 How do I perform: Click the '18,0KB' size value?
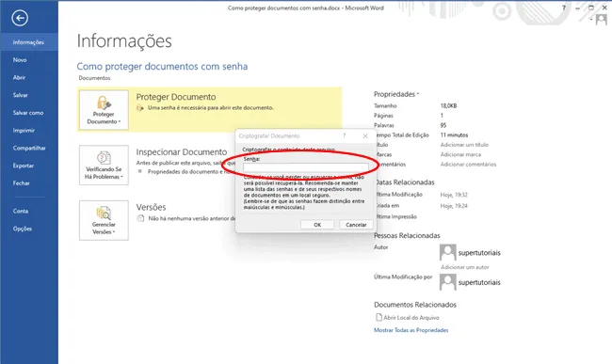coord(448,105)
